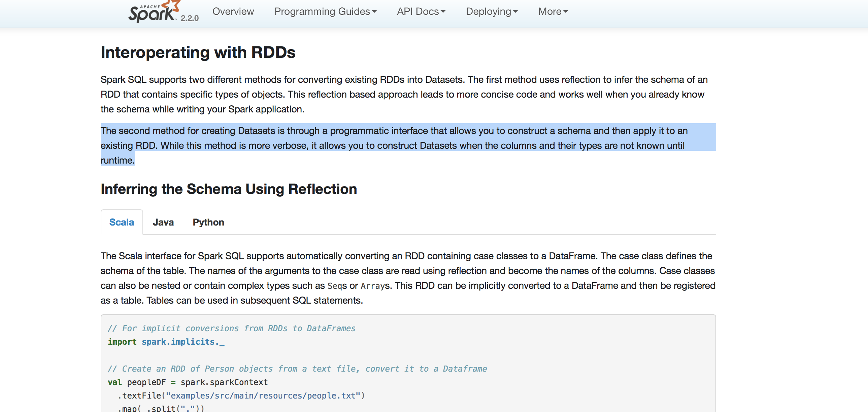868x412 pixels.
Task: Click the val peopleDF code line
Action: [188, 382]
